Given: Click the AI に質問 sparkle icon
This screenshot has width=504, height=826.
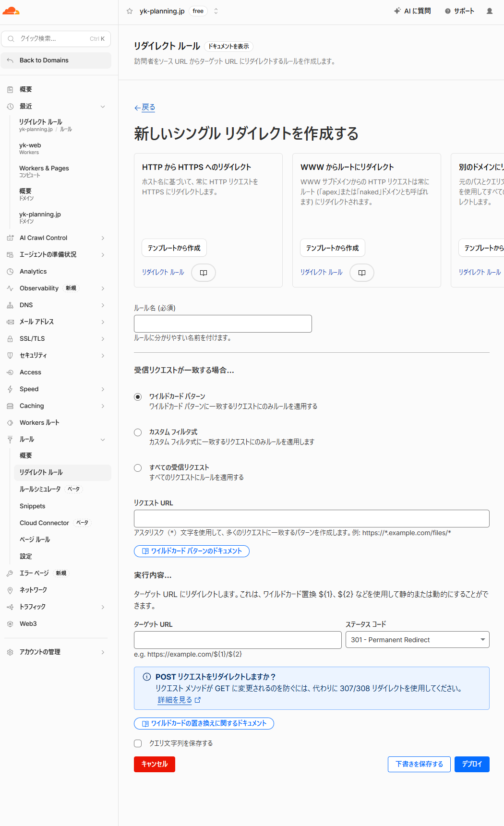Looking at the screenshot, I should point(397,11).
